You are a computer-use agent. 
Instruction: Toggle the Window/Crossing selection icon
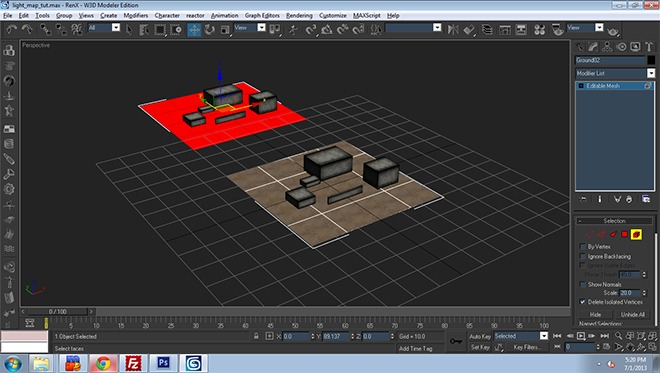[176, 29]
